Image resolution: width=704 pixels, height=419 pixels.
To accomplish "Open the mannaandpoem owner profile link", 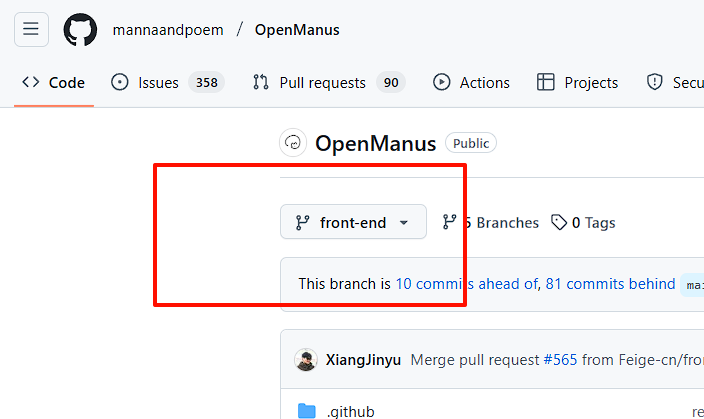I will (x=168, y=30).
